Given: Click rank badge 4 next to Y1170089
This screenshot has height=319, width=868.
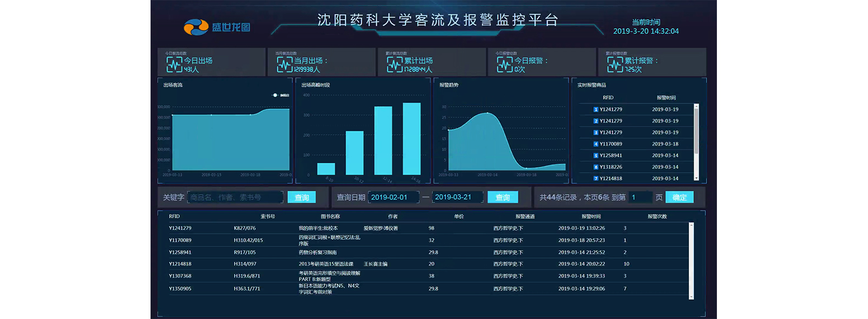Looking at the screenshot, I should pyautogui.click(x=596, y=144).
